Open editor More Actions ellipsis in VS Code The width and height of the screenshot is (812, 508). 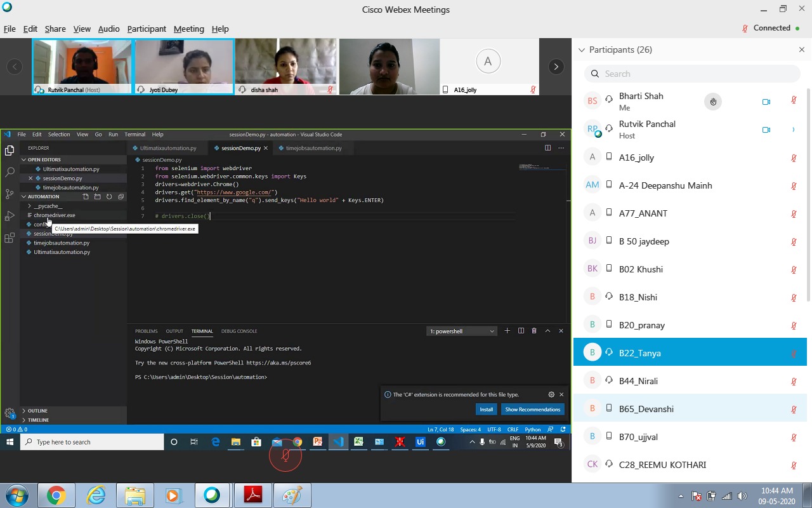tap(561, 148)
